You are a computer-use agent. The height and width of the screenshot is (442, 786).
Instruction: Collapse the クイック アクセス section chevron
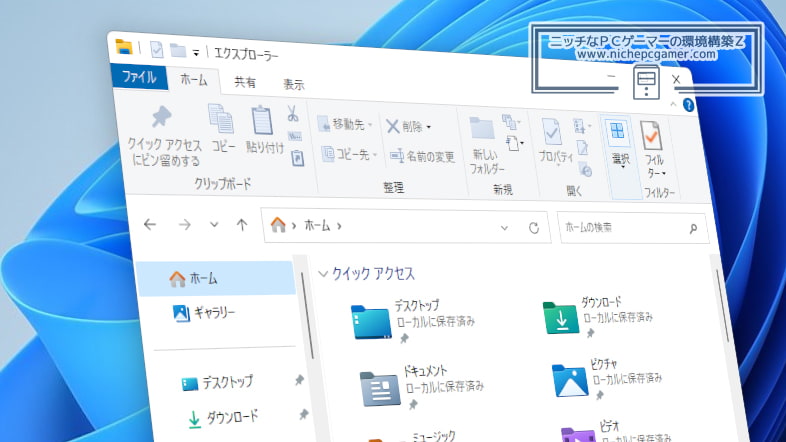click(323, 272)
